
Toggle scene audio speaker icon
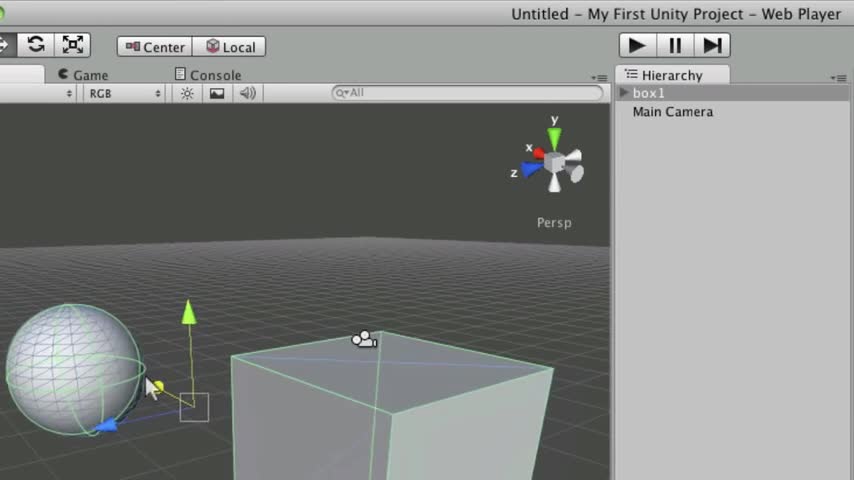248,94
